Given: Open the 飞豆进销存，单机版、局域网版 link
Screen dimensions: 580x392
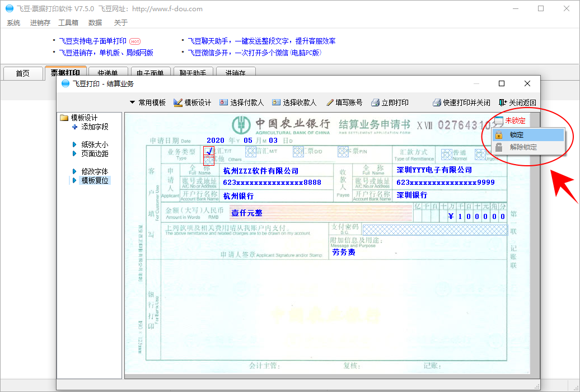Looking at the screenshot, I should pos(106,53).
